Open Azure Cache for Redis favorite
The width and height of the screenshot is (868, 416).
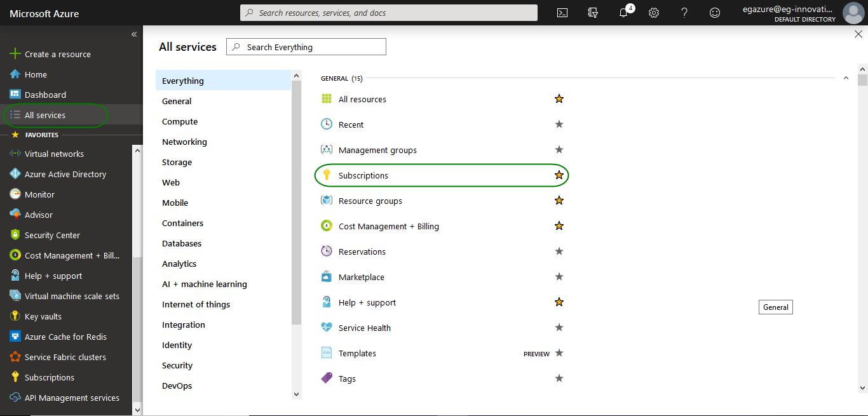pyautogui.click(x=66, y=337)
